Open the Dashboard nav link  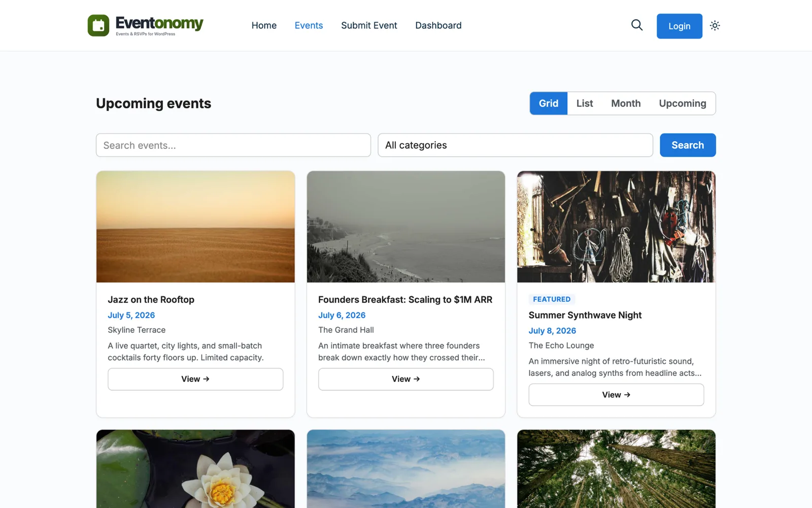click(x=438, y=25)
